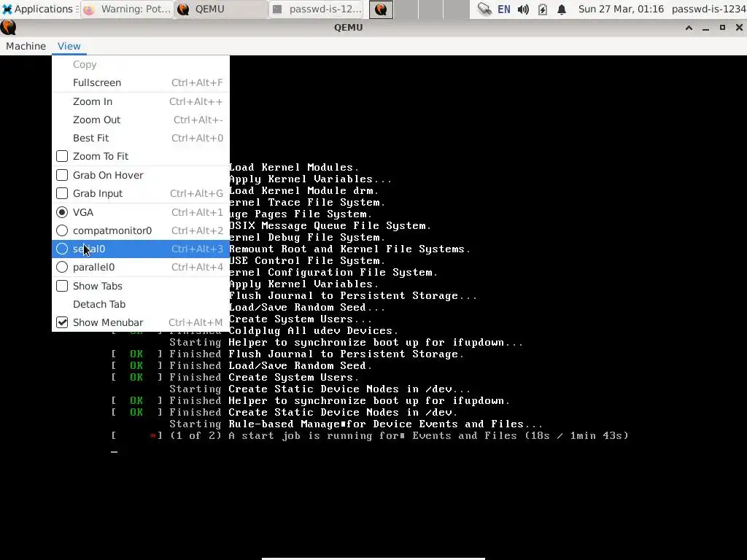Open the clock showing Sun 27 Mar, 01:16
The height and width of the screenshot is (560, 747).
[621, 9]
